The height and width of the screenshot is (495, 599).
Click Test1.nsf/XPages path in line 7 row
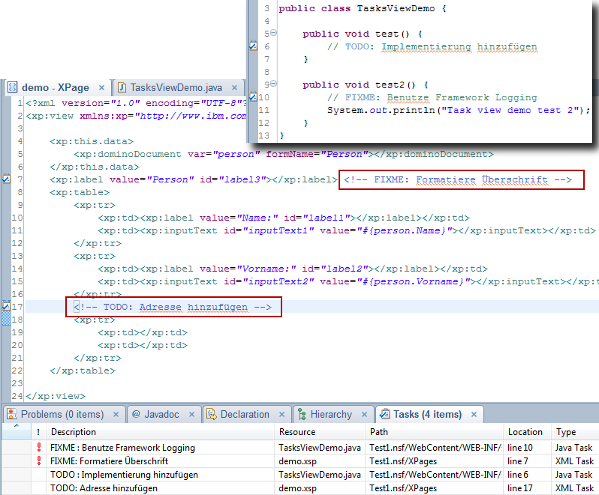403,461
